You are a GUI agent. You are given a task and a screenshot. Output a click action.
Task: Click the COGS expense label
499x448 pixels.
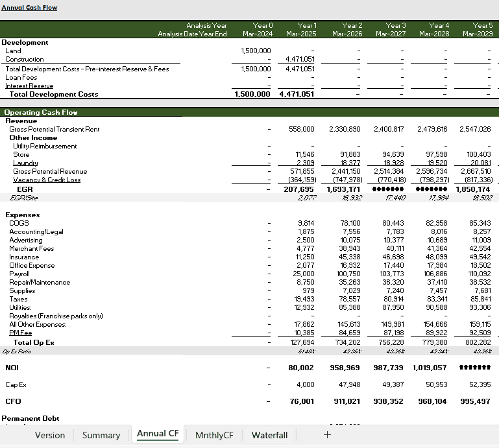(x=19, y=223)
